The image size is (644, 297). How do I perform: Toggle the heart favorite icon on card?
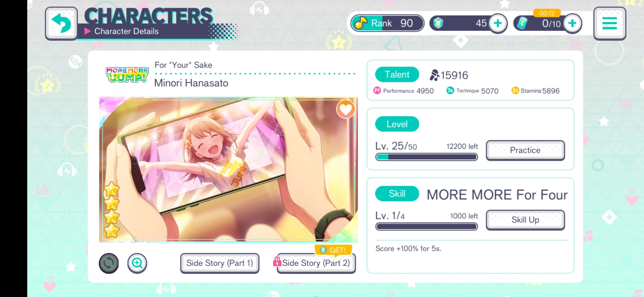(x=346, y=109)
